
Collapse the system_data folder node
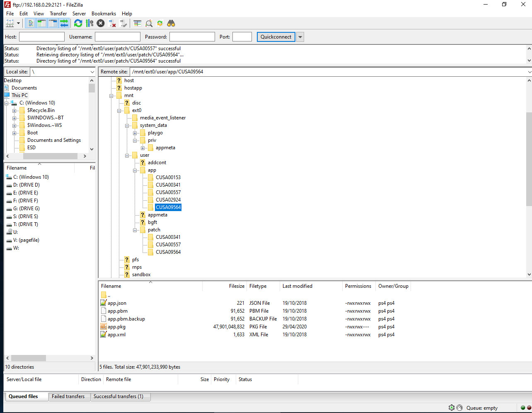[127, 125]
